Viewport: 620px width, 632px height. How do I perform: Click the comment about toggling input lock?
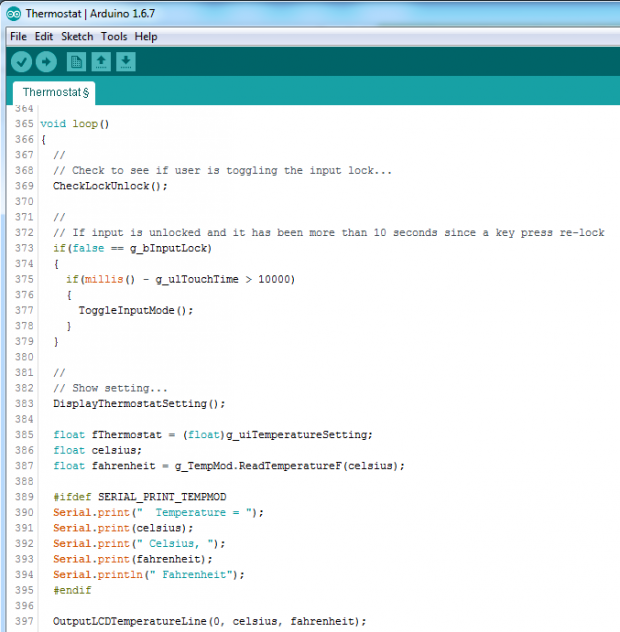coord(222,170)
